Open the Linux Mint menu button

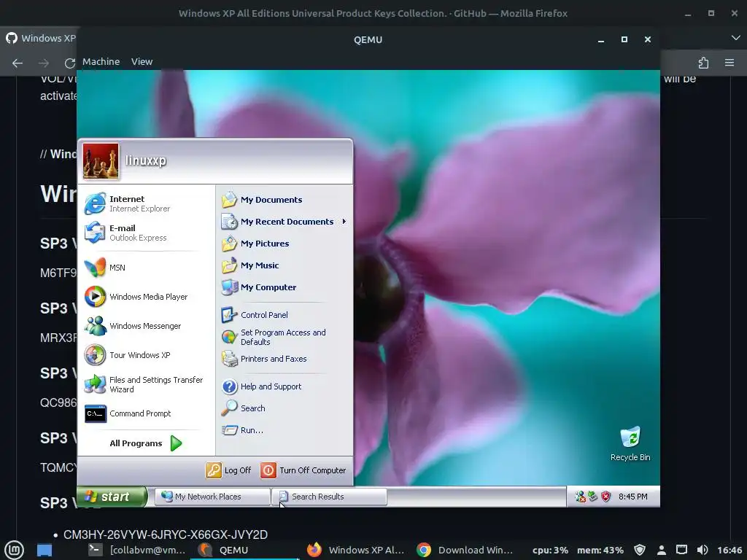coord(15,550)
